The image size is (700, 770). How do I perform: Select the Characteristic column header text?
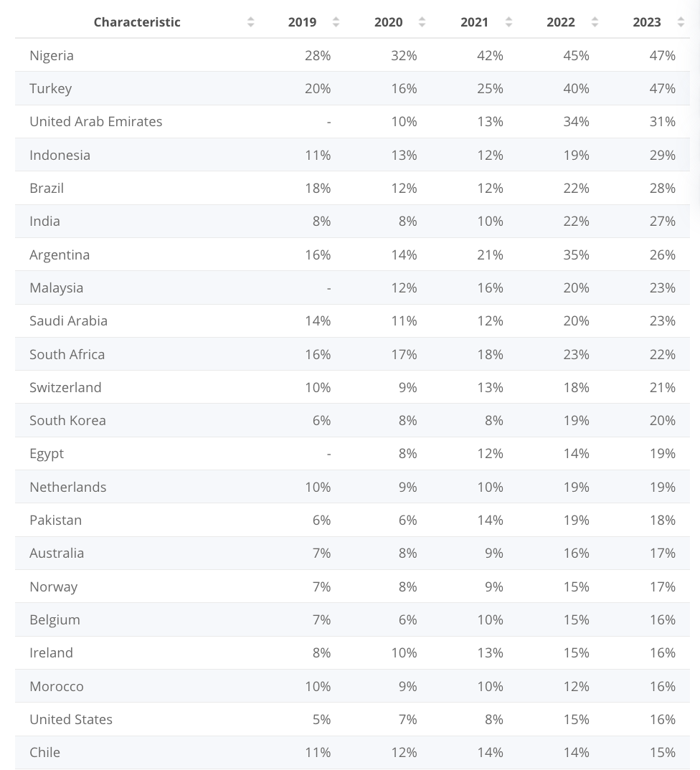click(137, 22)
